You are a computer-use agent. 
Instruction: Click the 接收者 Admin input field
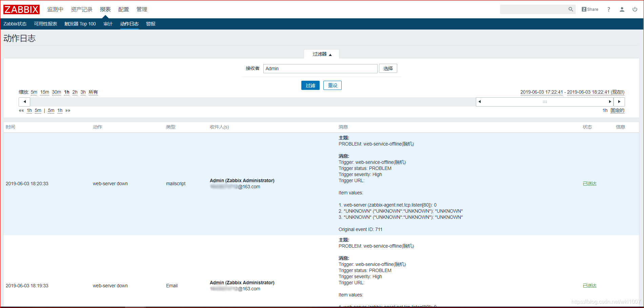click(320, 69)
